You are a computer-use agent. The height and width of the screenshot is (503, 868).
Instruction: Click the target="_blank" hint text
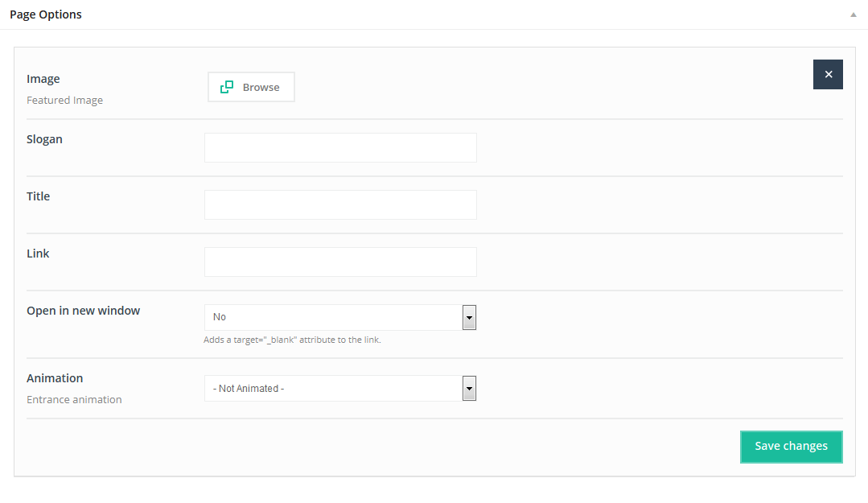pos(292,340)
